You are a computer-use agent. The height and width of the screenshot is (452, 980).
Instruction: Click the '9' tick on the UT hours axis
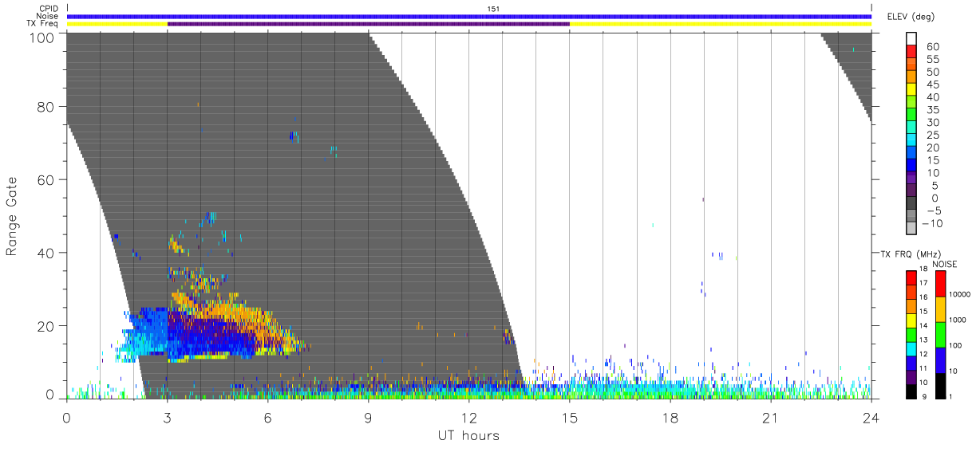[x=368, y=419]
